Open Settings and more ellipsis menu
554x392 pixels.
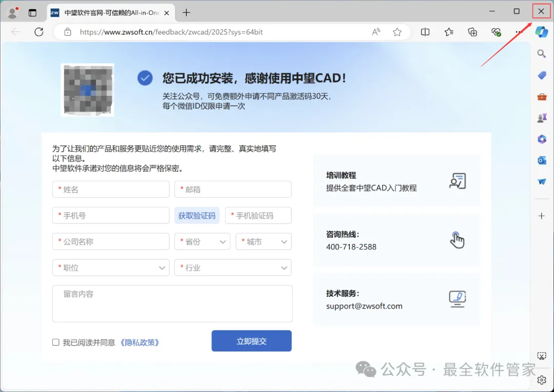click(519, 32)
